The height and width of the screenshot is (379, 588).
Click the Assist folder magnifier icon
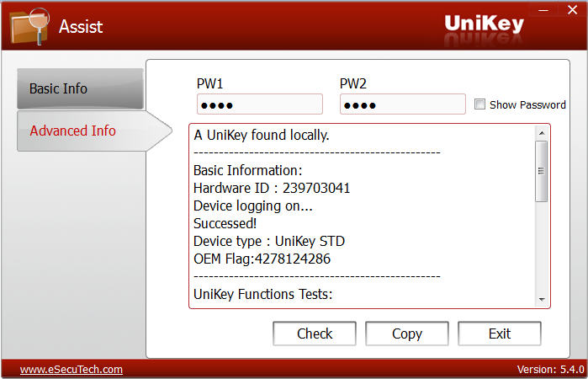(x=29, y=26)
